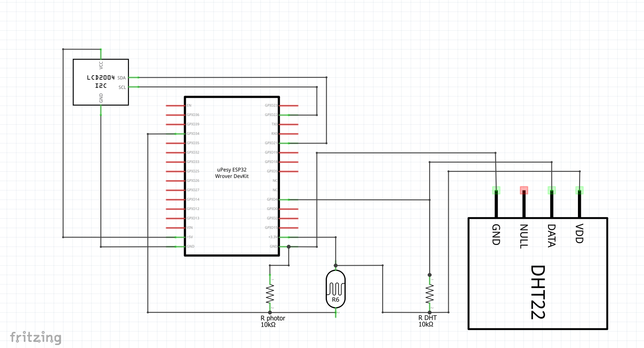Click the SDA pin on the LCD2004
Screen dimensions: 644x348
(x=134, y=77)
